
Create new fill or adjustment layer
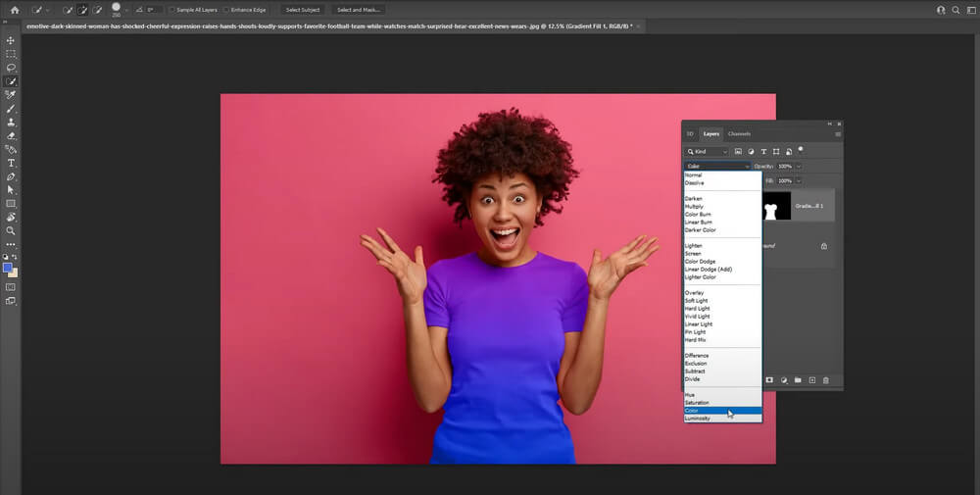tap(784, 380)
